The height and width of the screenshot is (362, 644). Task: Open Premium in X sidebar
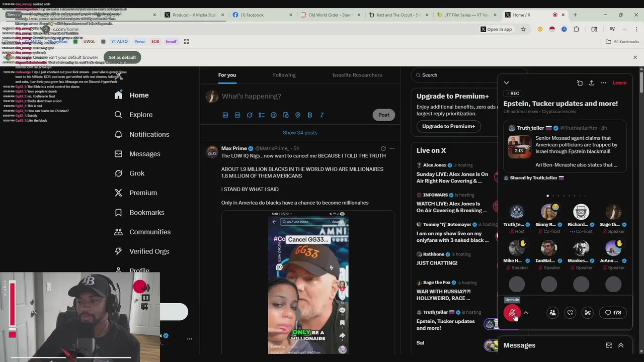point(136,193)
